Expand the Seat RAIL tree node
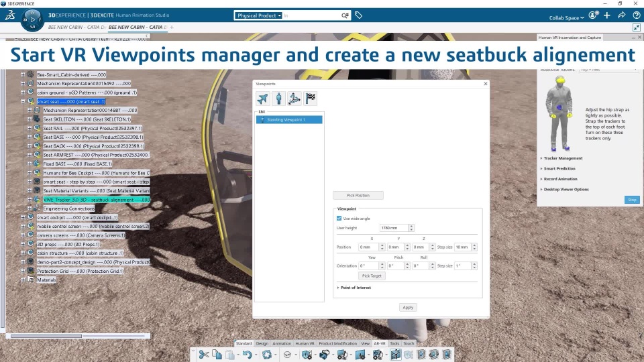This screenshot has height=362, width=644. click(x=30, y=128)
